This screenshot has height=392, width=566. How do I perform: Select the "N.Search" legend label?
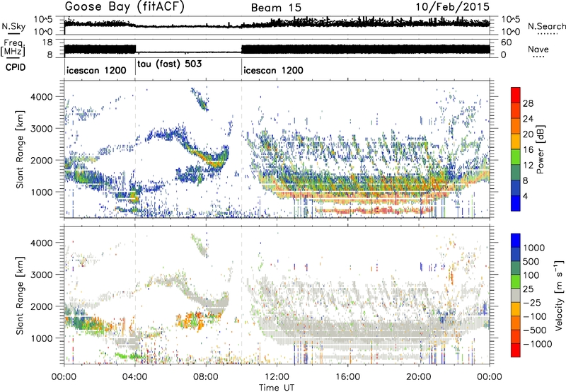tap(546, 26)
